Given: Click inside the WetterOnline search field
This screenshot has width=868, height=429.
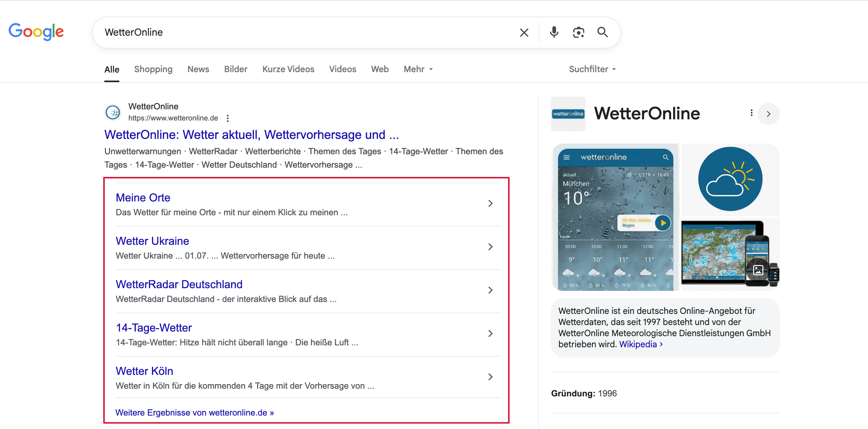Looking at the screenshot, I should (307, 33).
